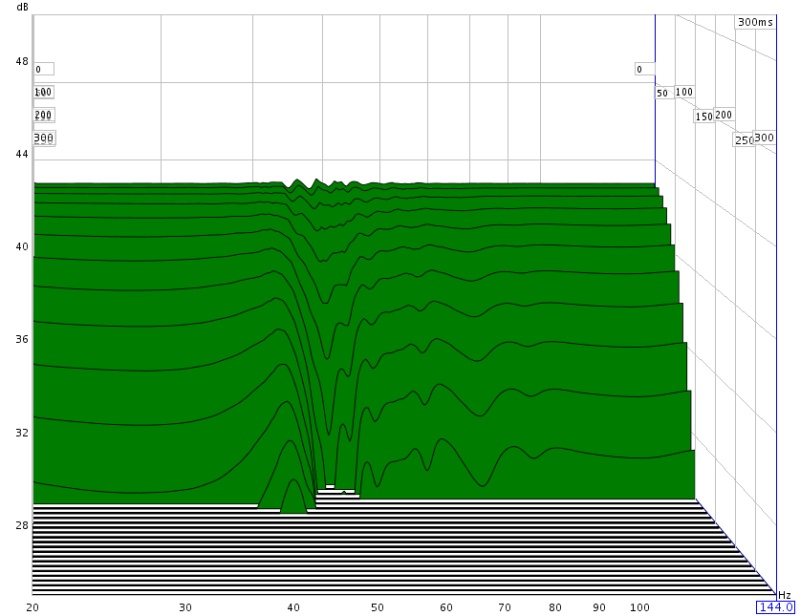Click the 60 Hz frequency axis label
The width and height of the screenshot is (800, 616).
[x=445, y=607]
